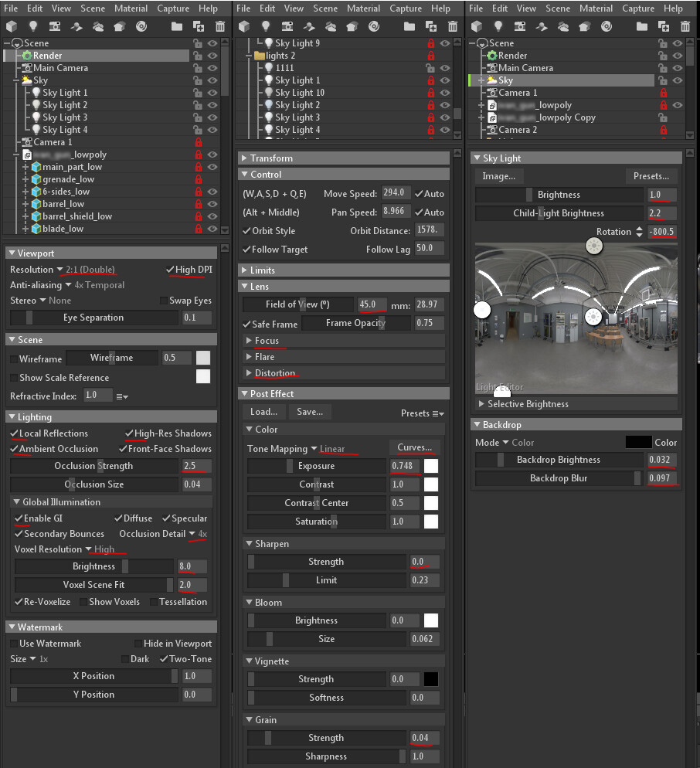Uncheck the Local Reflections checkbox
The image size is (700, 768).
click(x=14, y=433)
